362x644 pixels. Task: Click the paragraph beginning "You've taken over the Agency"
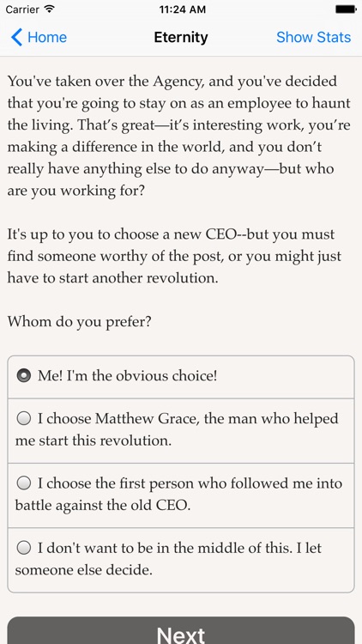[179, 136]
